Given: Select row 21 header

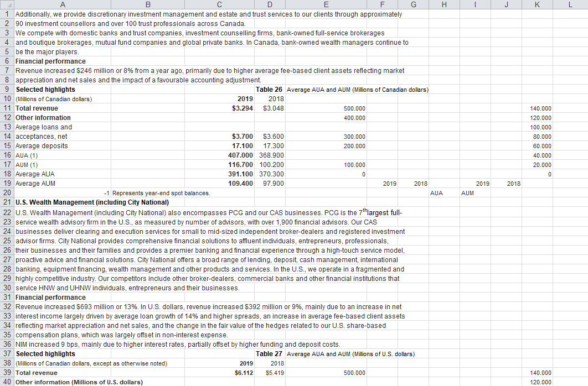Looking at the screenshot, I should pos(6,202).
